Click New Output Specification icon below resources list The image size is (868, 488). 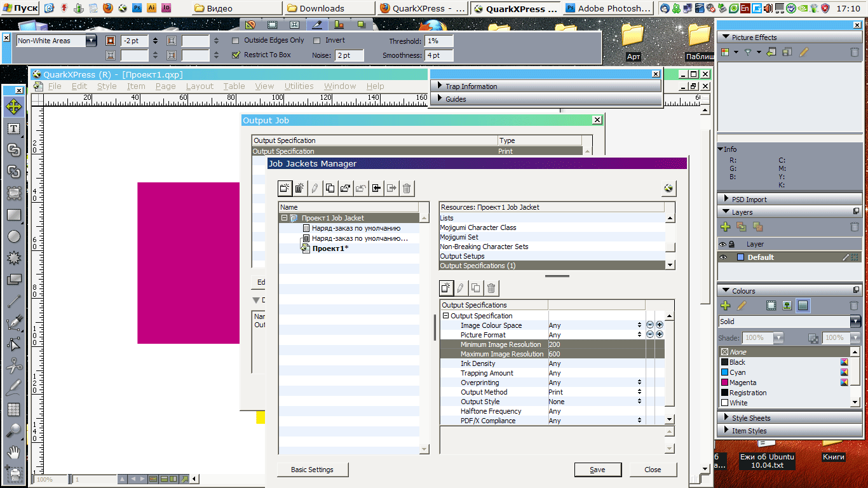(x=446, y=288)
